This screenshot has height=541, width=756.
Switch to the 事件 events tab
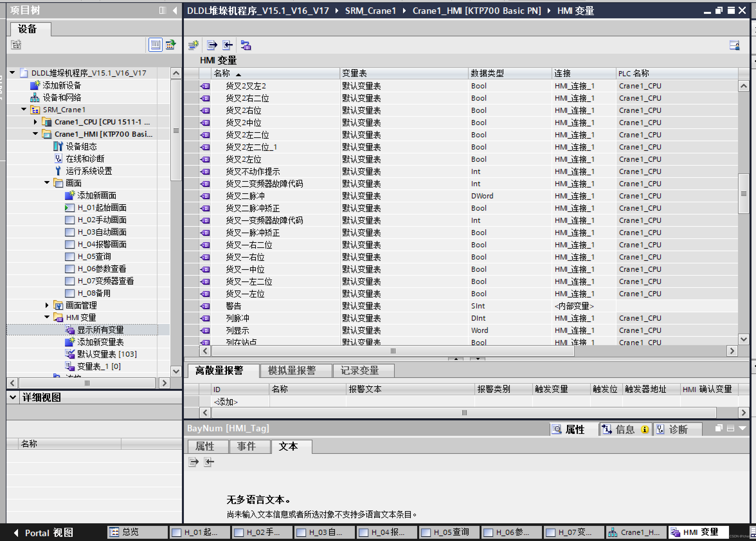tap(246, 446)
